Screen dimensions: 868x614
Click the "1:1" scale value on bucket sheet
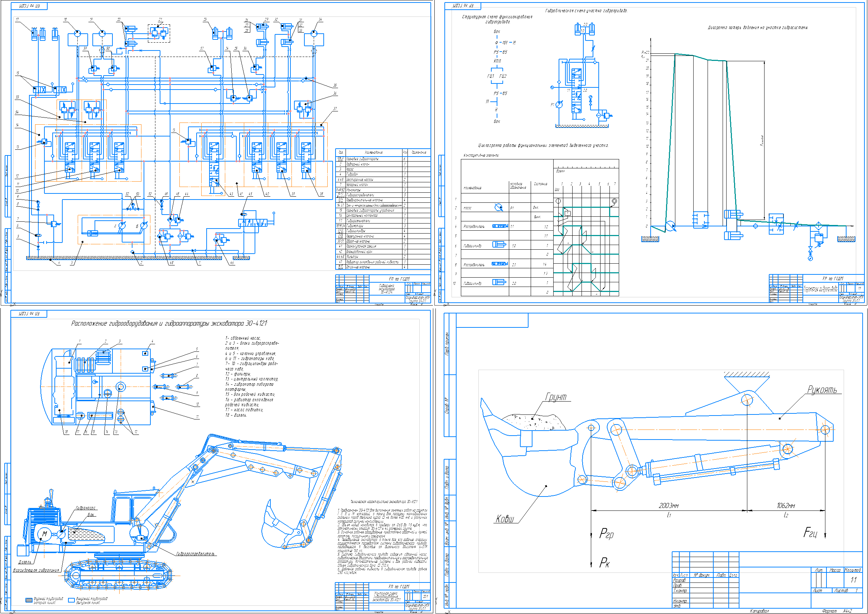[853, 580]
